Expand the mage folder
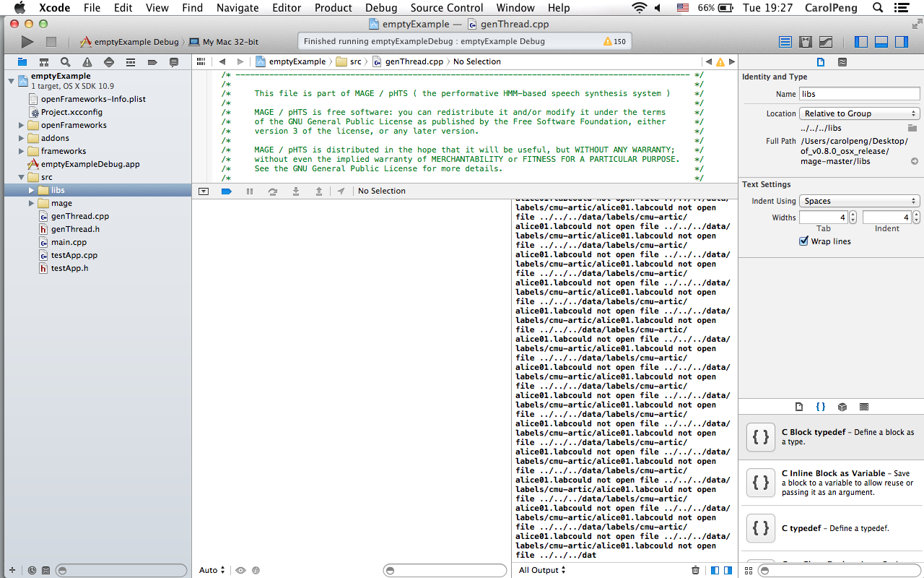924x578 pixels. pyautogui.click(x=31, y=203)
